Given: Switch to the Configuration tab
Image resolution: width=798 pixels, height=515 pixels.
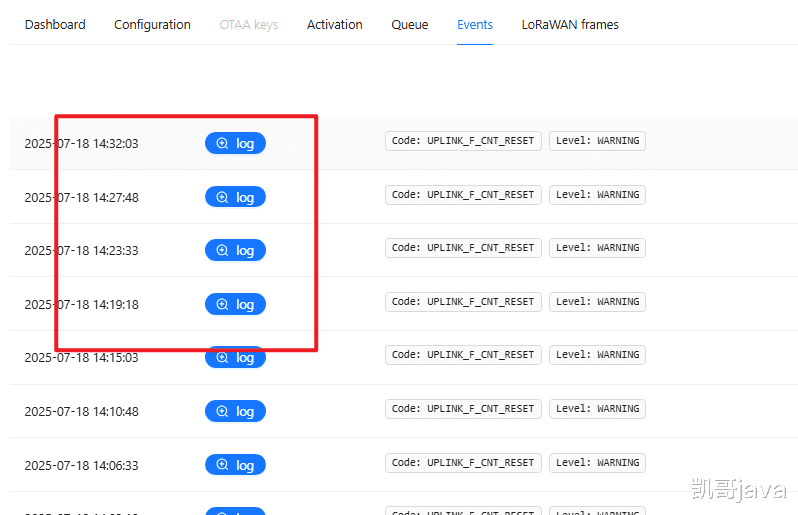Looking at the screenshot, I should 152,24.
